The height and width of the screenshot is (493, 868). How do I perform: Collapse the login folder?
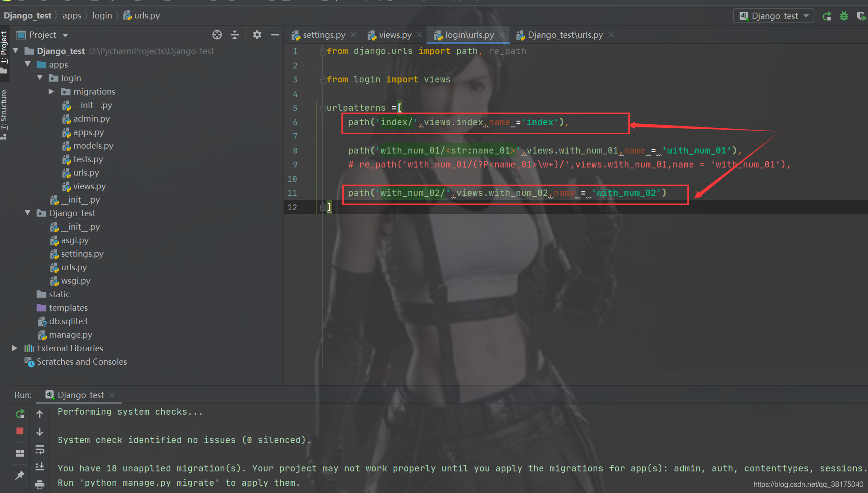coord(40,78)
